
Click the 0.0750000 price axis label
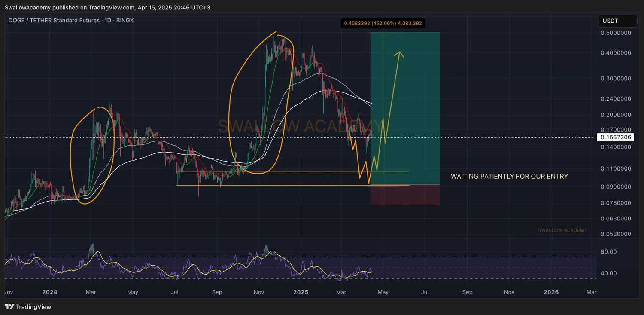615,203
